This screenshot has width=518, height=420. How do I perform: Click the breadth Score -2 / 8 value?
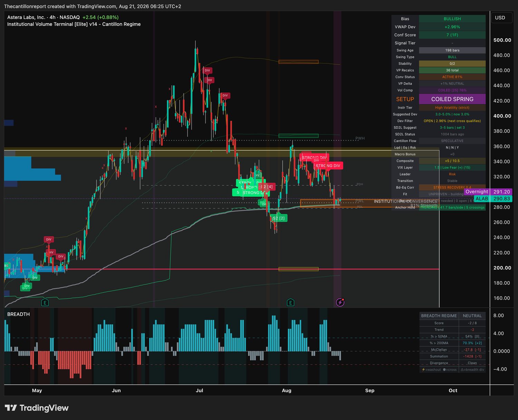click(x=472, y=323)
